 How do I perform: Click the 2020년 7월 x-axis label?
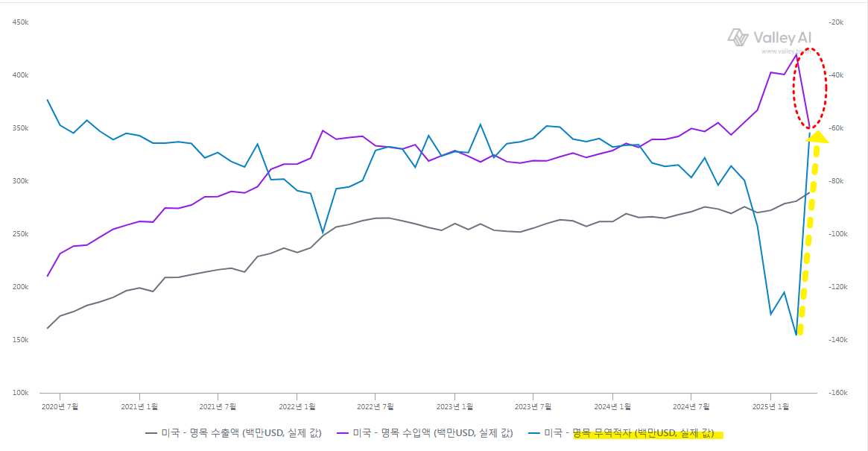coord(60,406)
